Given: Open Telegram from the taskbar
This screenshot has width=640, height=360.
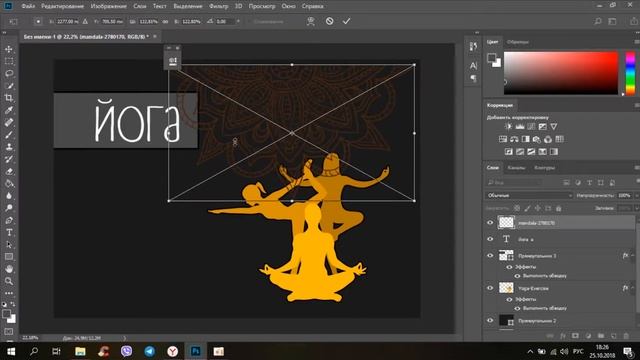Looking at the screenshot, I should coord(149,351).
